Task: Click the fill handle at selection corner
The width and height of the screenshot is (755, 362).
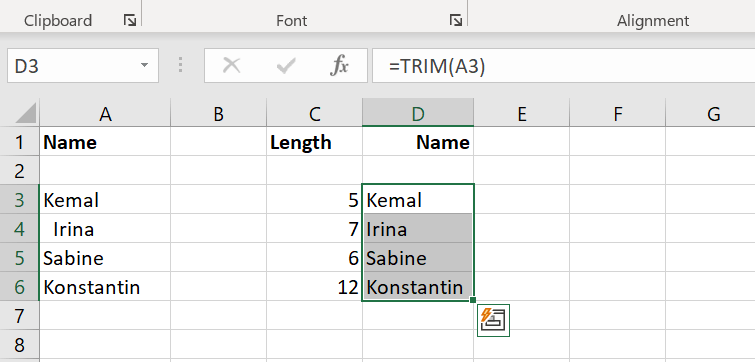Action: [473, 300]
